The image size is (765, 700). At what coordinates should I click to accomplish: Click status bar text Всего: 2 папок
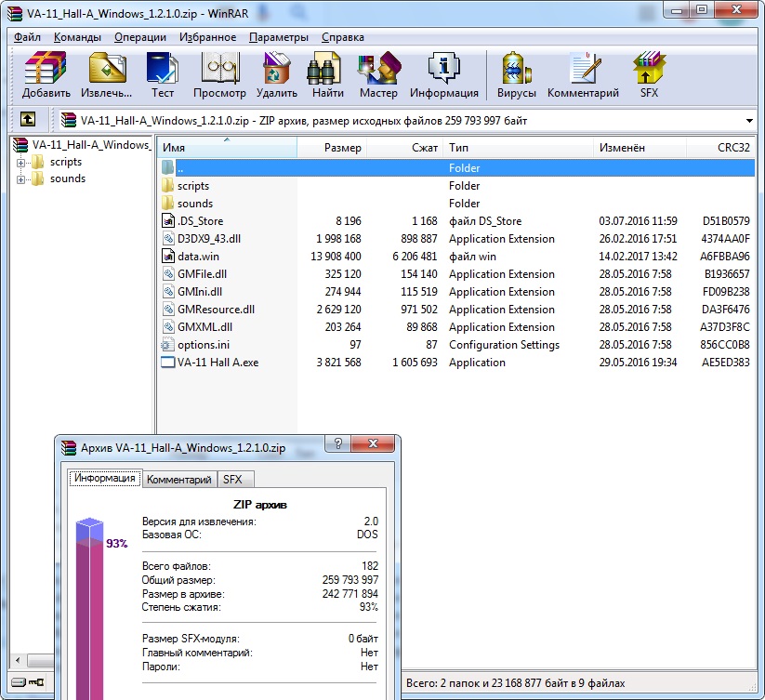(515, 683)
